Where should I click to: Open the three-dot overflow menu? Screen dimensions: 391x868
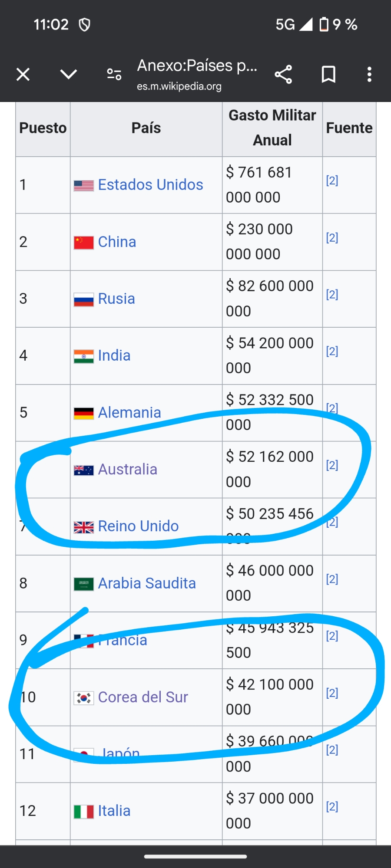[x=369, y=74]
